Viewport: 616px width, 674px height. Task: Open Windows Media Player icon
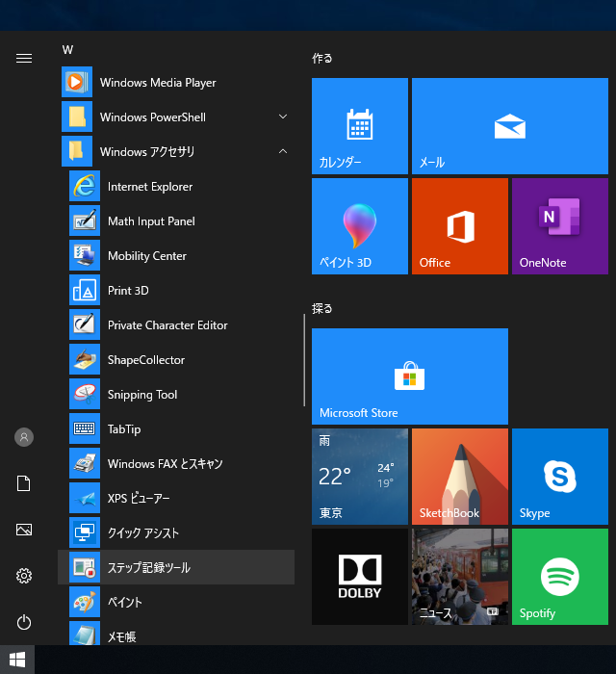(77, 82)
